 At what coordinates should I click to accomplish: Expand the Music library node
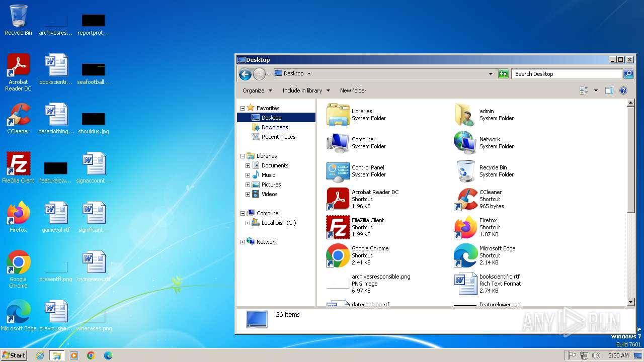pyautogui.click(x=248, y=175)
